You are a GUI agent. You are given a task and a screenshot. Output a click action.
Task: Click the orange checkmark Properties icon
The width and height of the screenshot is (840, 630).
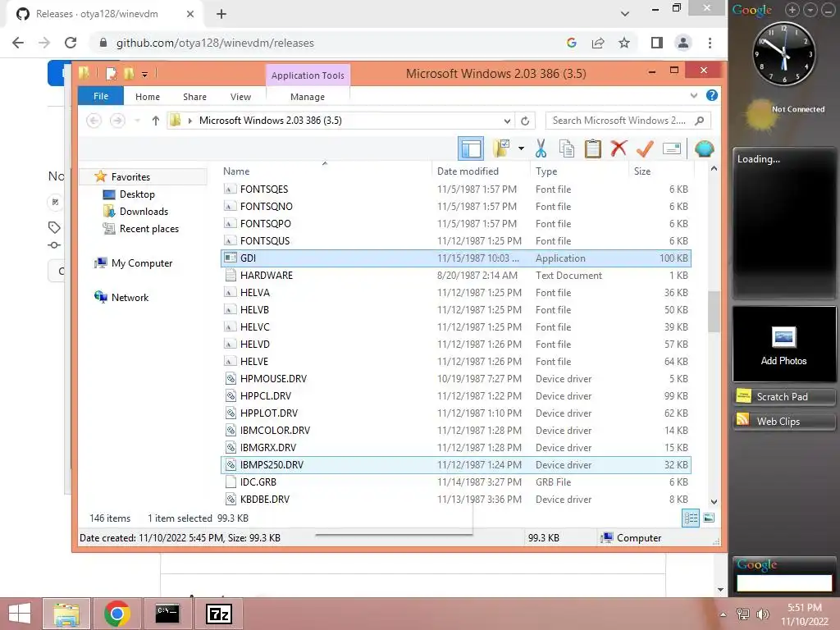click(645, 148)
